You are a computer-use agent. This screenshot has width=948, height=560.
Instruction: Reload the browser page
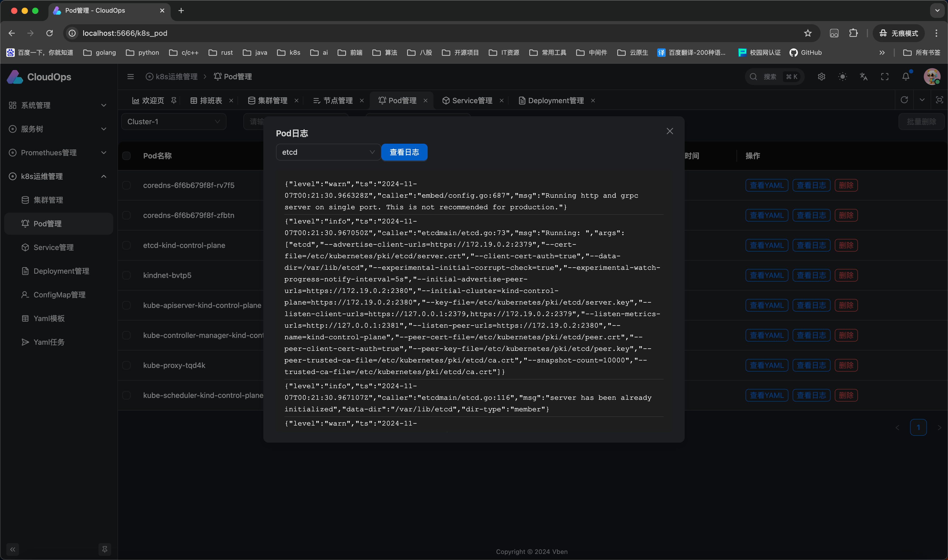pos(50,33)
